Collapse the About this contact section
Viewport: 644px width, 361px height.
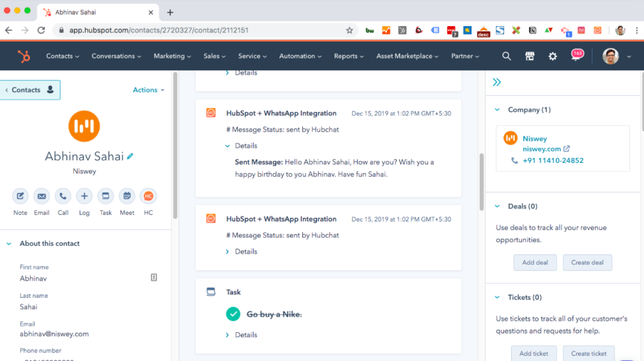point(9,243)
